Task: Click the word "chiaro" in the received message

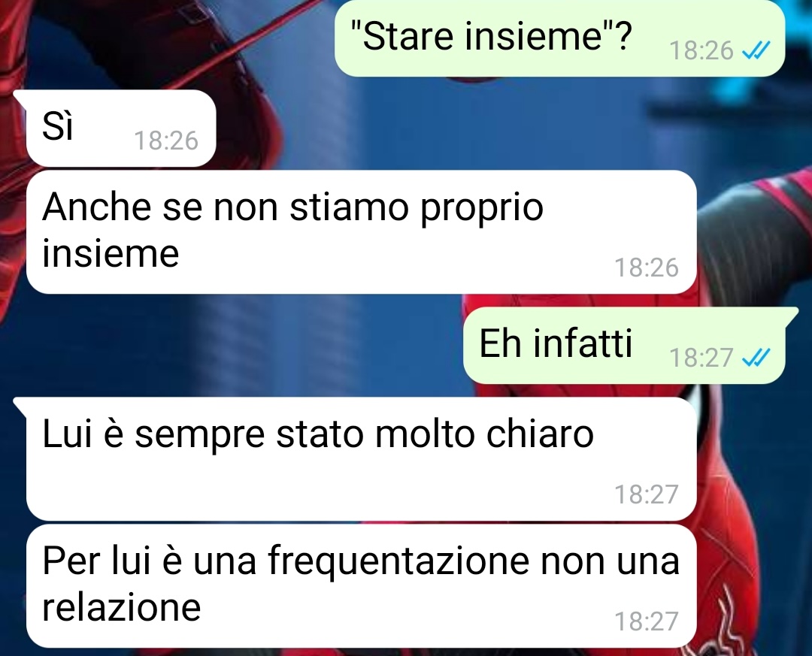Action: click(540, 434)
